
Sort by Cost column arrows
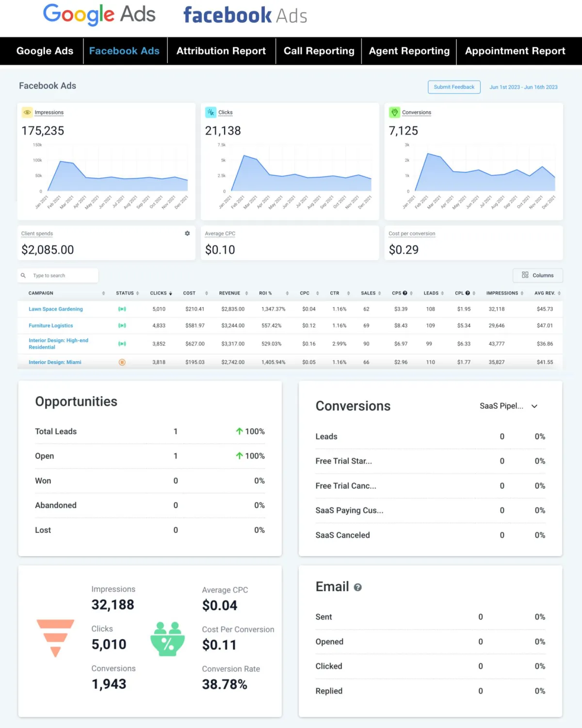click(x=207, y=293)
